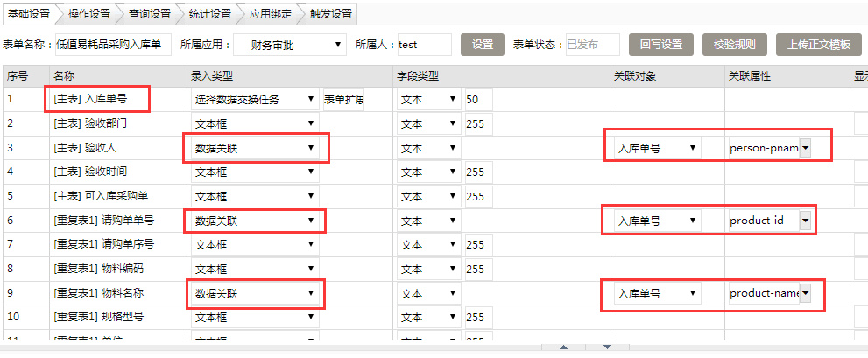Open the 操作设置 tab

pos(88,14)
